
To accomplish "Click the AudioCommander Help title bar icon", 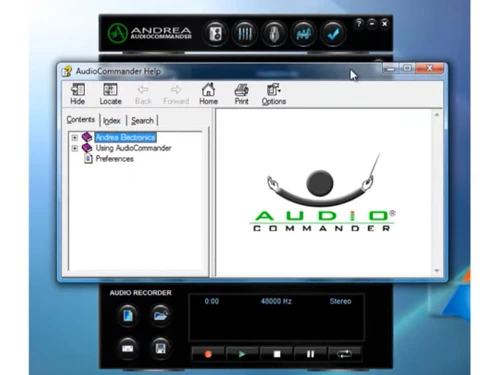I will pos(67,71).
